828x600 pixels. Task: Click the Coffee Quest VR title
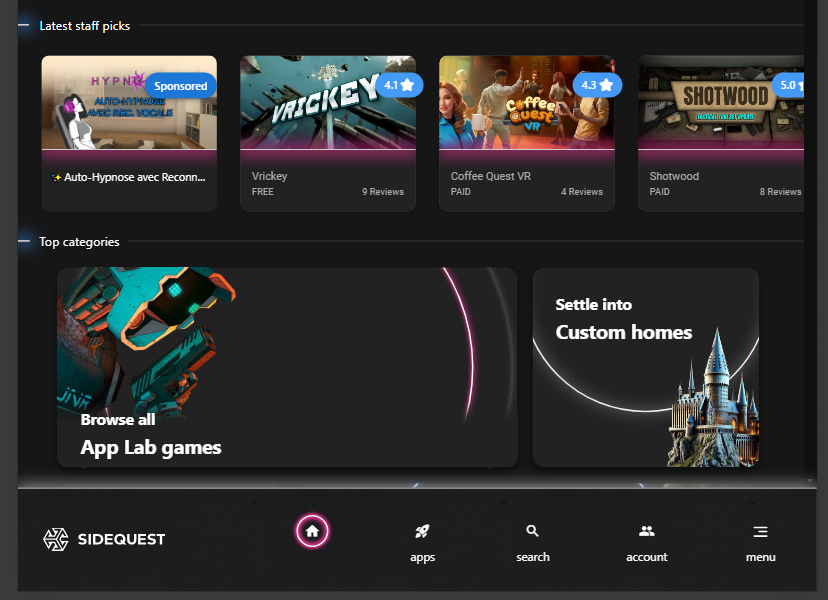(491, 176)
